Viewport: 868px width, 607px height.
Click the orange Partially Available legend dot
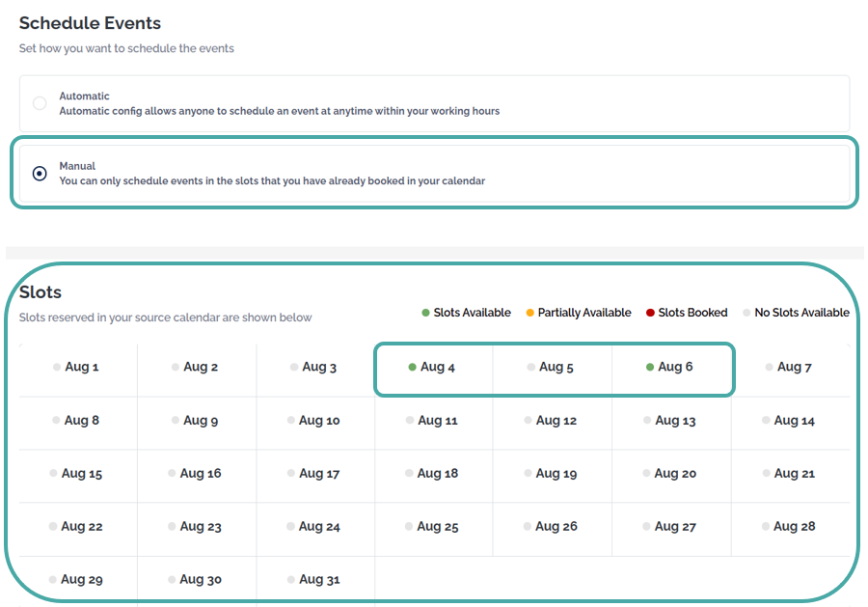point(529,313)
